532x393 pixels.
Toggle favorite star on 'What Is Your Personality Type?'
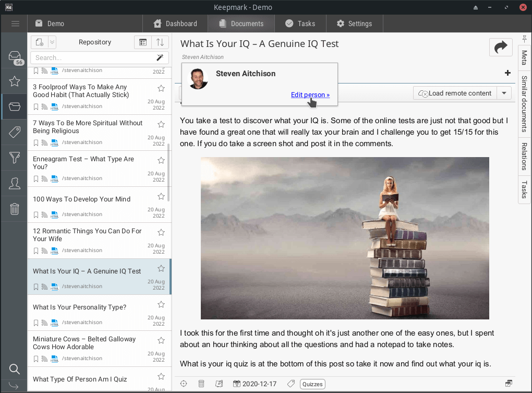pyautogui.click(x=161, y=304)
